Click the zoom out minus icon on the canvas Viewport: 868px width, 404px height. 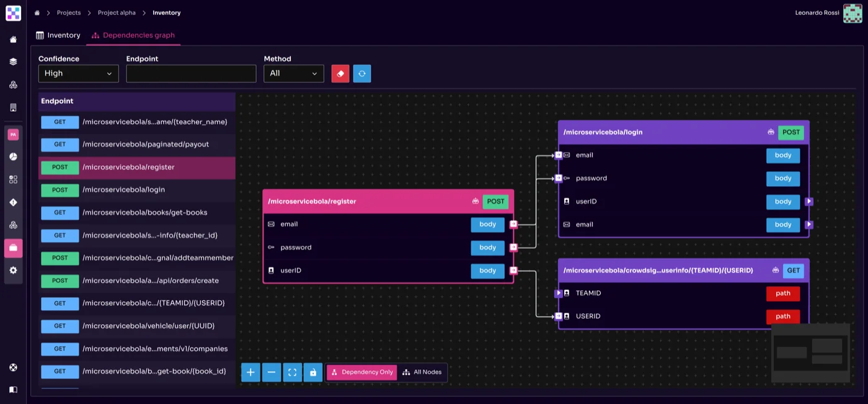[272, 372]
